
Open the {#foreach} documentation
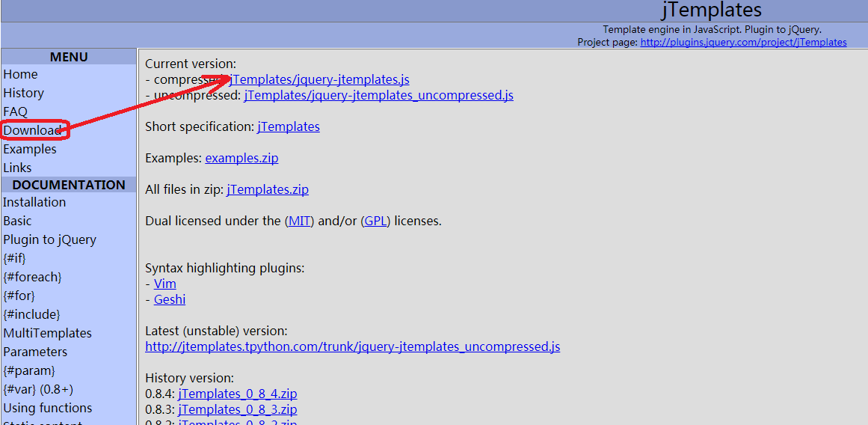33,277
